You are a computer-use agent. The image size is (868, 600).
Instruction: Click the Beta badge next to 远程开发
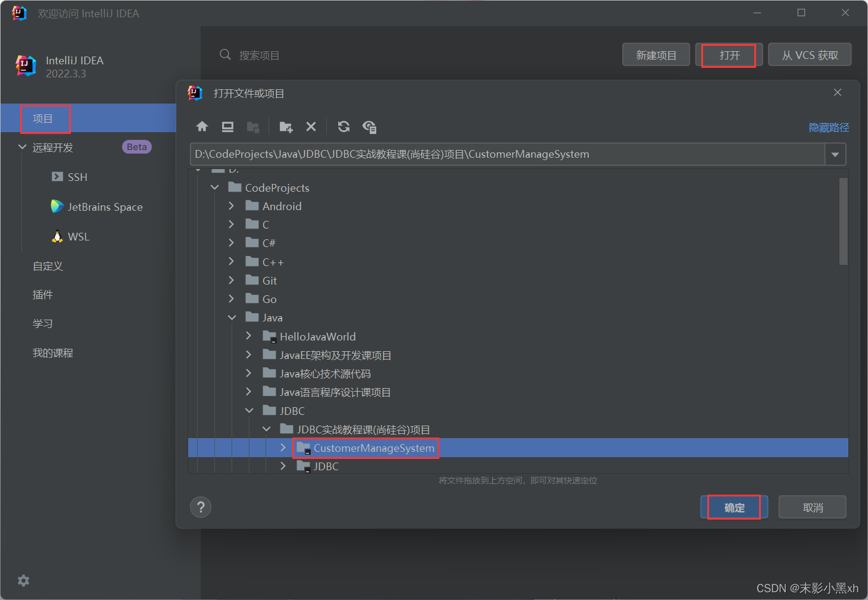pos(137,147)
